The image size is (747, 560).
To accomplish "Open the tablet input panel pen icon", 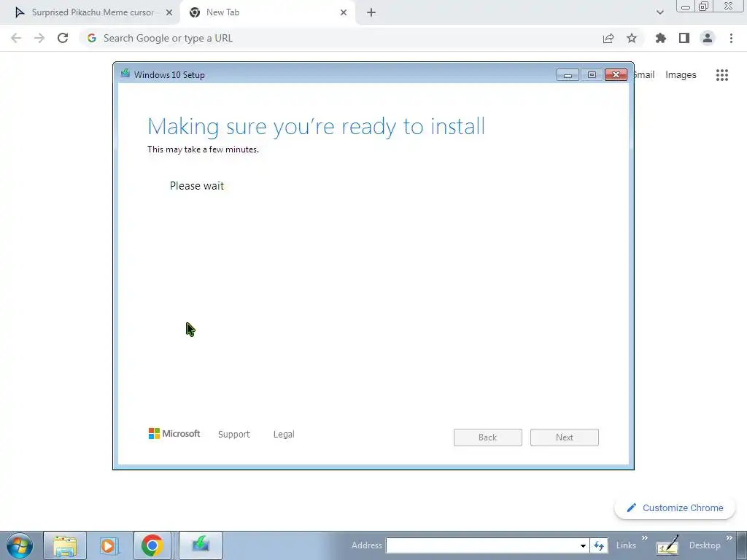I will (667, 545).
